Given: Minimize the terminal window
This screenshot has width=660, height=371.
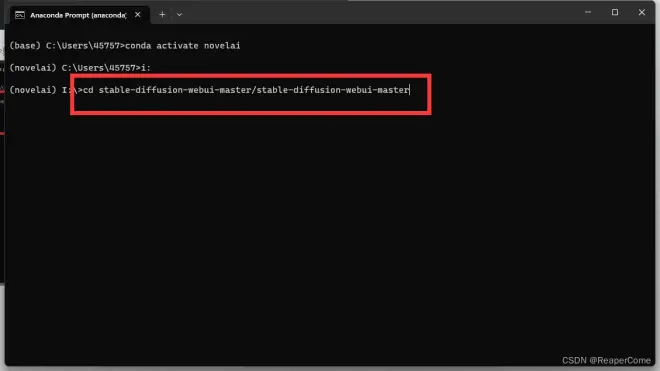Looking at the screenshot, I should [588, 12].
